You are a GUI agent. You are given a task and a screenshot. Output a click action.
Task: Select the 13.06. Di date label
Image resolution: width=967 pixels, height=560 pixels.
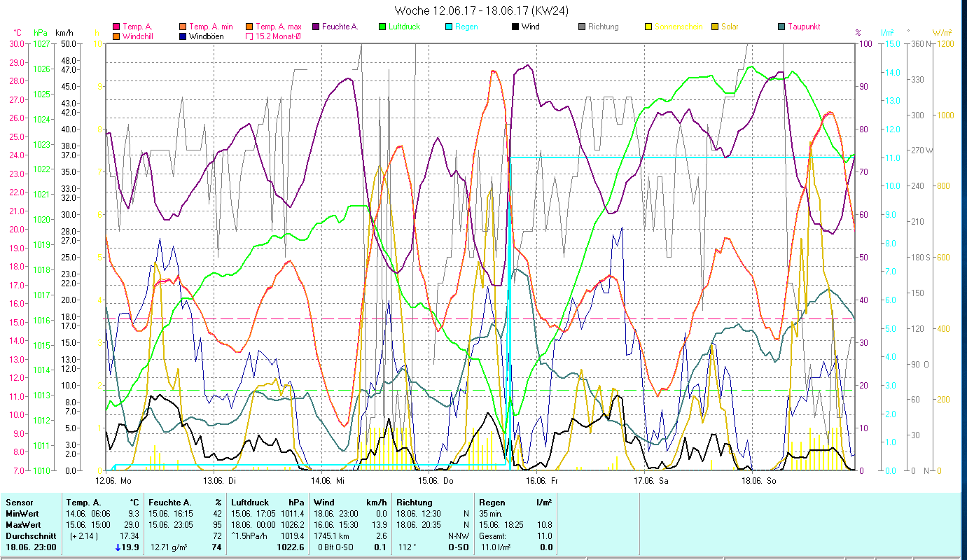pyautogui.click(x=219, y=481)
